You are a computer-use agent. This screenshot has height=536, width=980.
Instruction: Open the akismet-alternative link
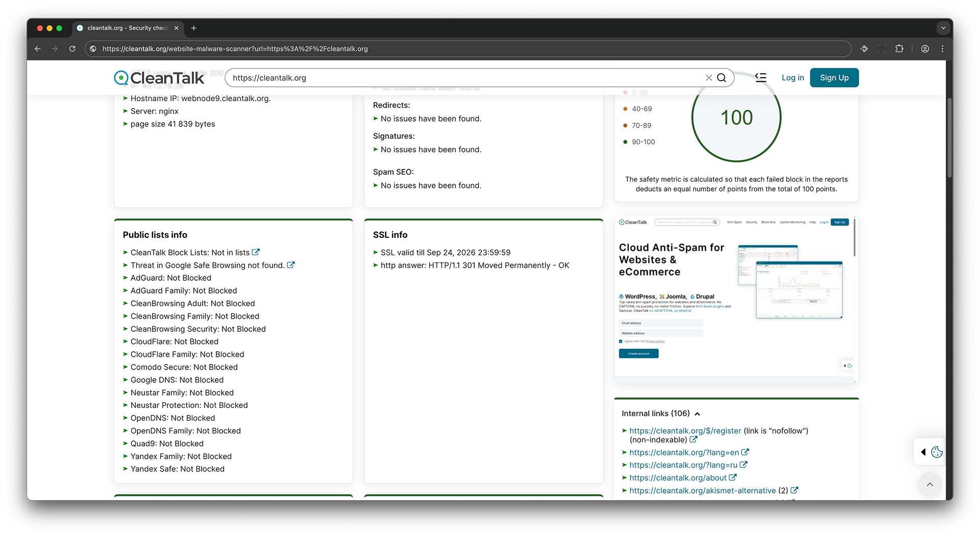pos(702,491)
